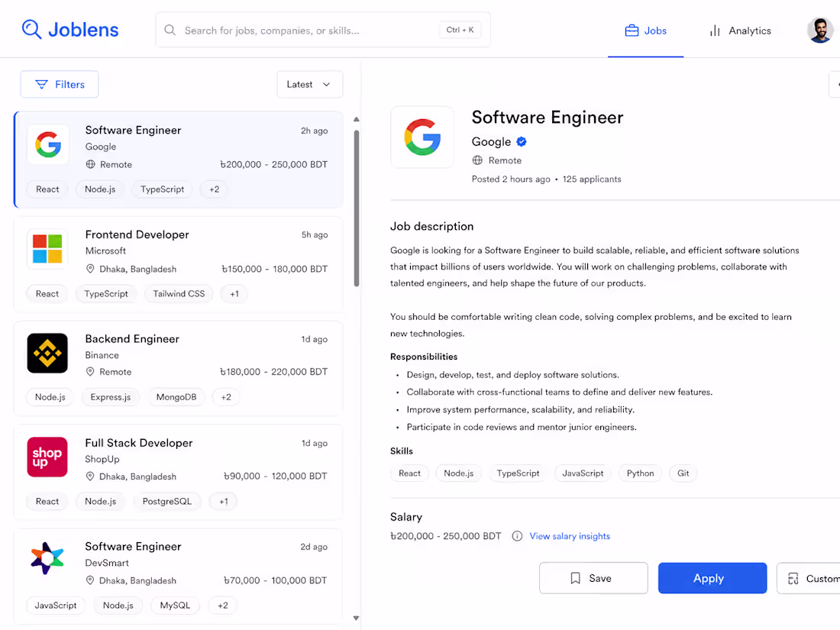Image resolution: width=840 pixels, height=630 pixels.
Task: Focus the job search input field
Action: [x=323, y=30]
